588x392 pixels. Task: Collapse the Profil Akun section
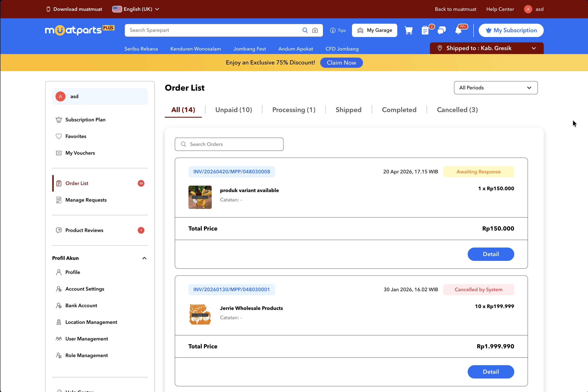(144, 258)
